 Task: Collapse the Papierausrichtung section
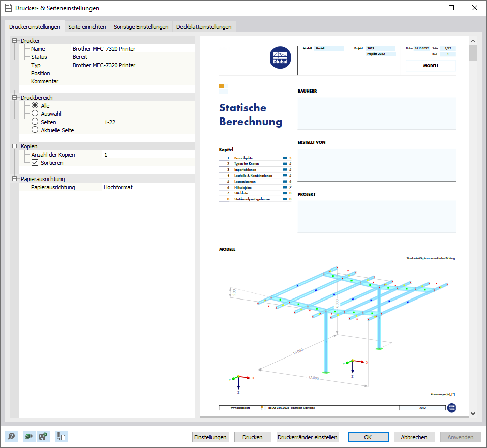point(14,178)
